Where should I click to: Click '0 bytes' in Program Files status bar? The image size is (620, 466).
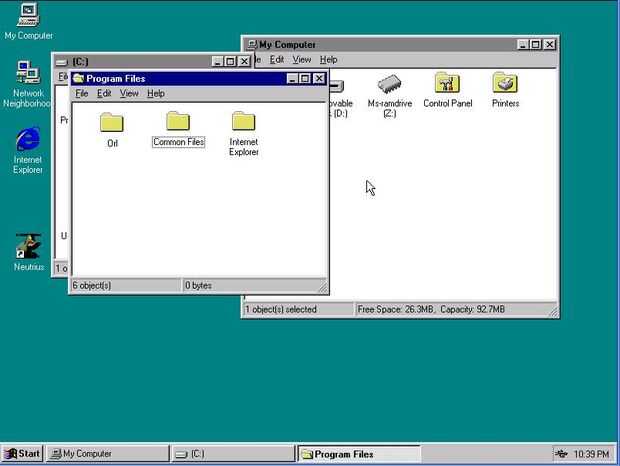tap(198, 285)
